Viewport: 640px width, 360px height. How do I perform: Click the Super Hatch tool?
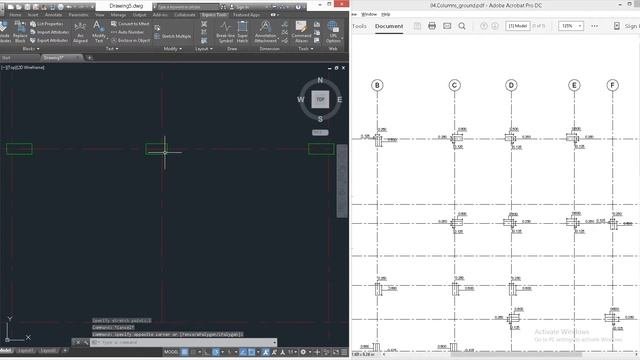coord(242,32)
